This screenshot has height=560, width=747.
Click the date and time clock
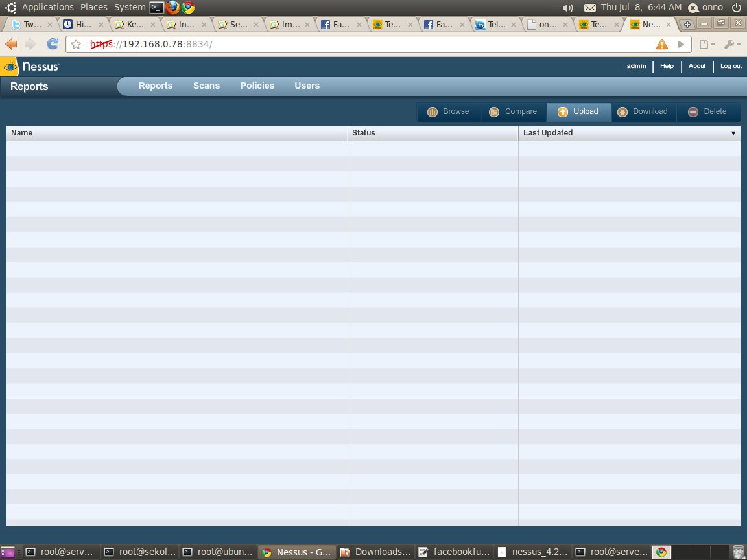[641, 7]
